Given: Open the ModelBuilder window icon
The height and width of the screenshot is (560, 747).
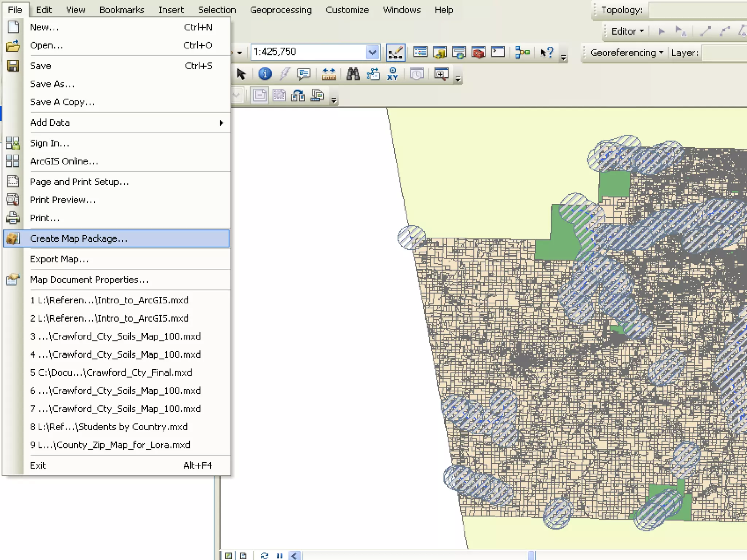Looking at the screenshot, I should [x=522, y=52].
